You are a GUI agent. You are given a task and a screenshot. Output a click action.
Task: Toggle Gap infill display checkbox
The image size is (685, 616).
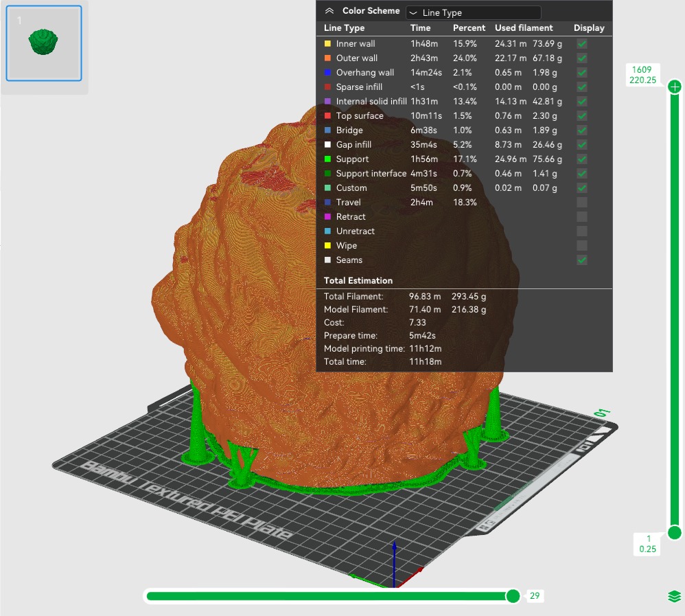pyautogui.click(x=581, y=145)
